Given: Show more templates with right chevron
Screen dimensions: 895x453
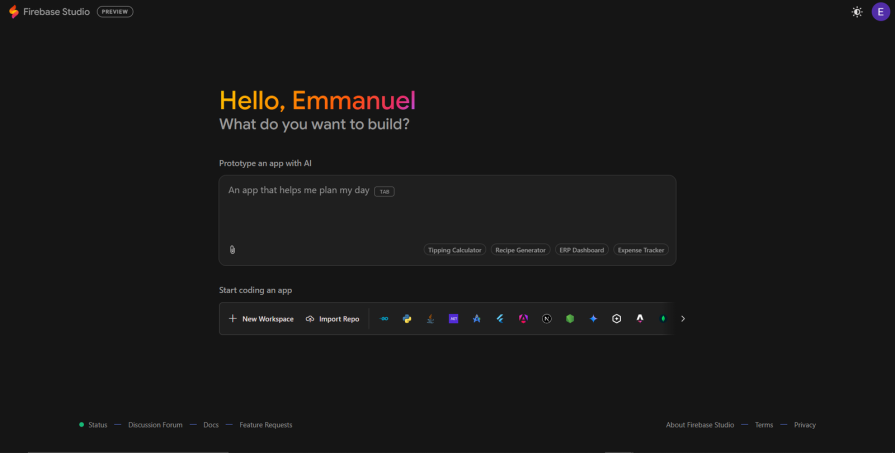Looking at the screenshot, I should [683, 319].
